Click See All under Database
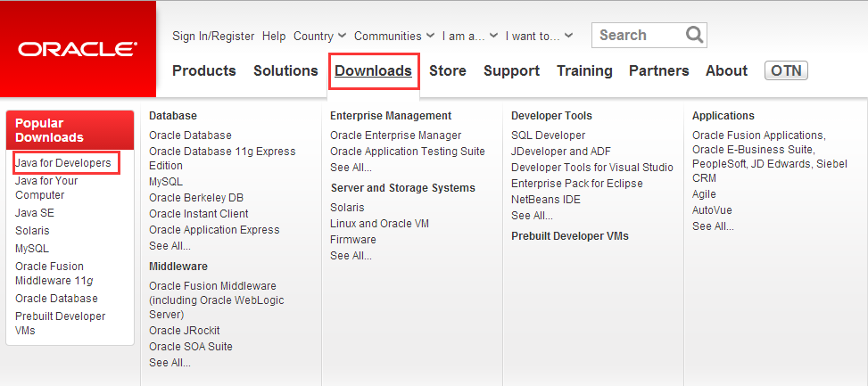 170,245
